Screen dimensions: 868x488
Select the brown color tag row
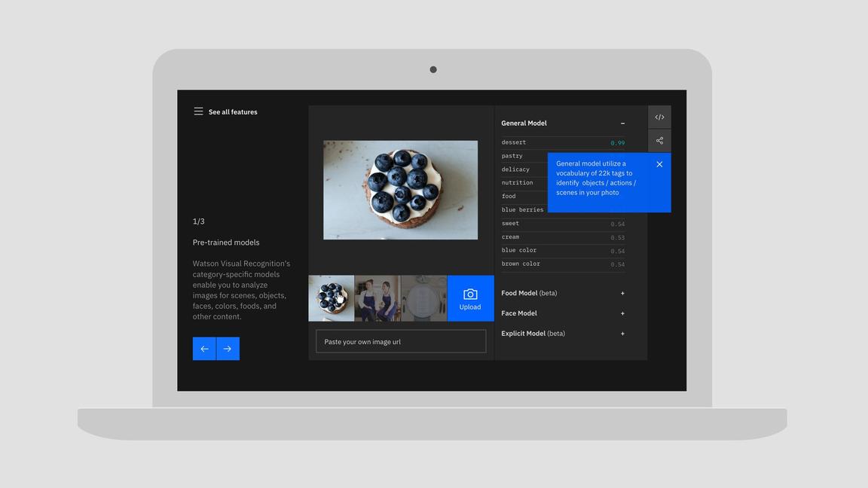[563, 264]
